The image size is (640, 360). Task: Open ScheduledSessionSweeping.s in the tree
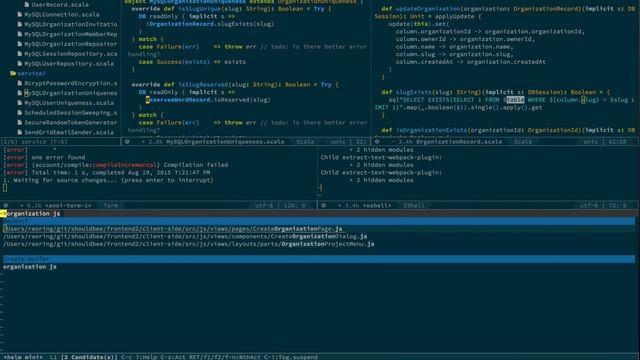click(x=71, y=113)
